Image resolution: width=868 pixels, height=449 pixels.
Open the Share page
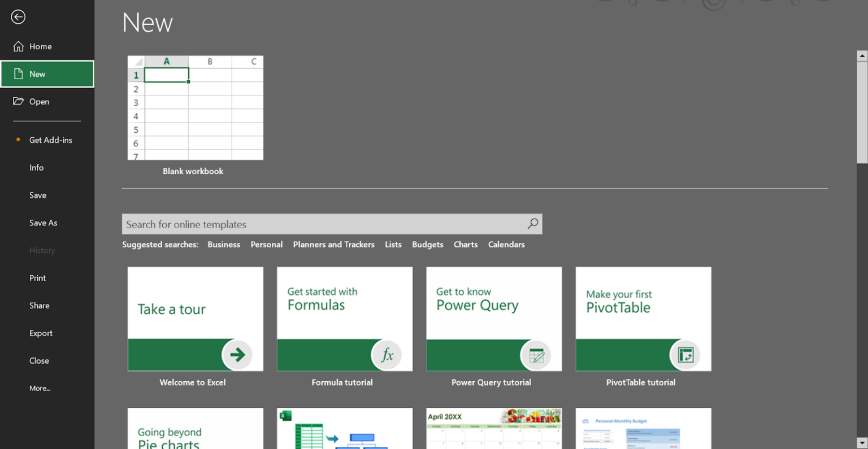click(47, 306)
